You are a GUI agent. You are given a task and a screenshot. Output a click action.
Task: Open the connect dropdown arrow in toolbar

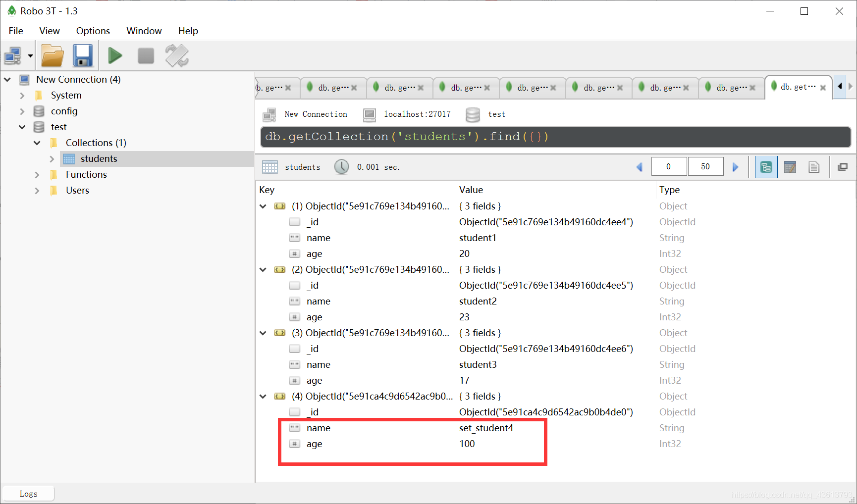(x=30, y=56)
